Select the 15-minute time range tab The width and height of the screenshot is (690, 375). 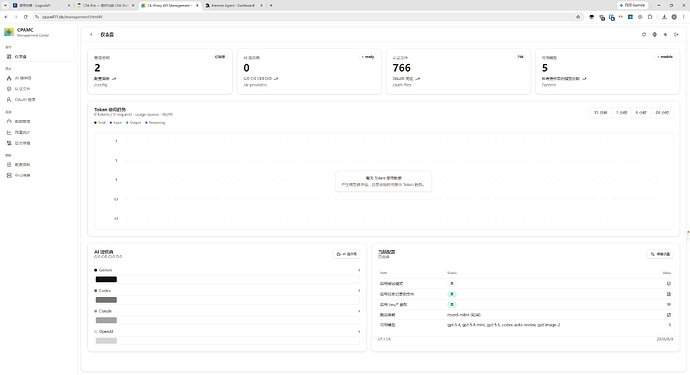(x=600, y=113)
